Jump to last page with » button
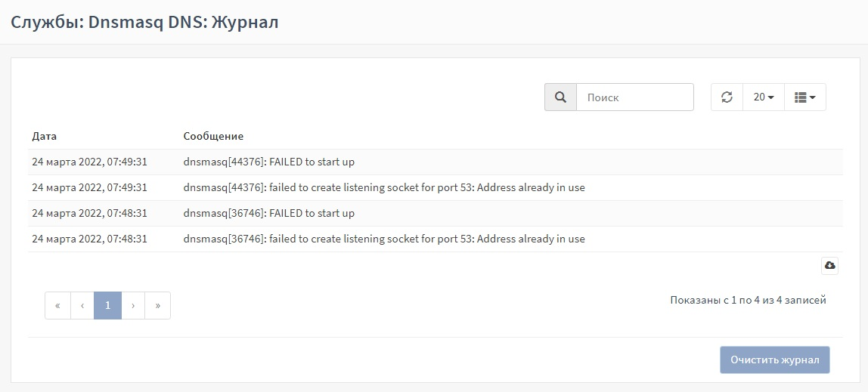868x392 pixels. (157, 306)
